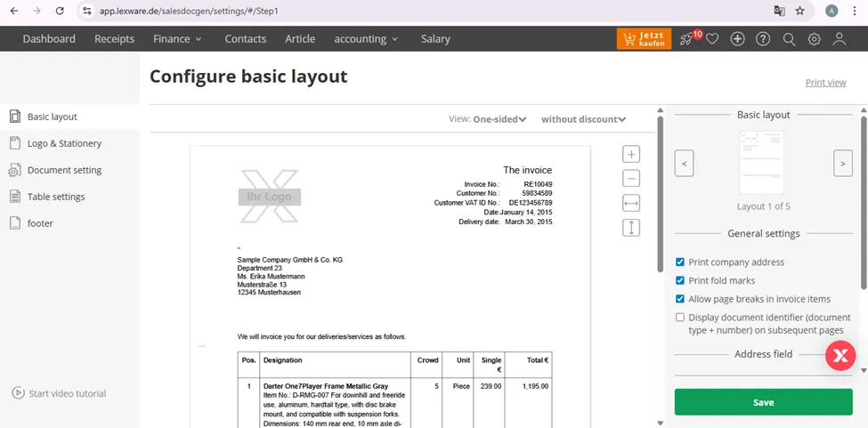Click the browser back arrow
The width and height of the screenshot is (868, 428).
point(15,11)
